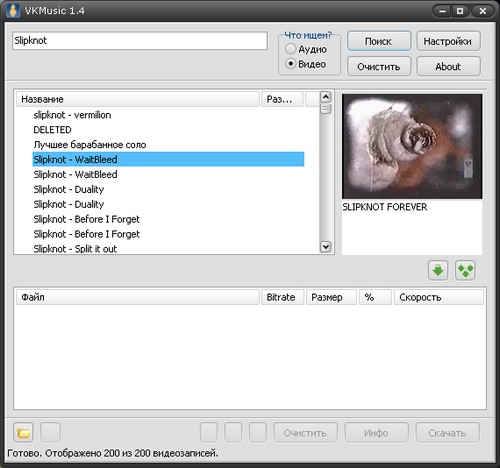Click the Скорость column header
The width and height of the screenshot is (500, 468).
(439, 297)
